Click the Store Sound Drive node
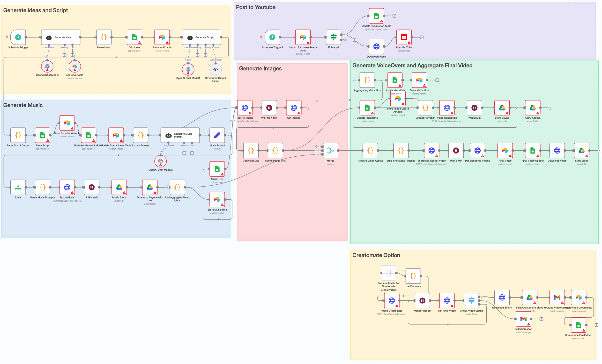602x364 pixels. click(502, 108)
